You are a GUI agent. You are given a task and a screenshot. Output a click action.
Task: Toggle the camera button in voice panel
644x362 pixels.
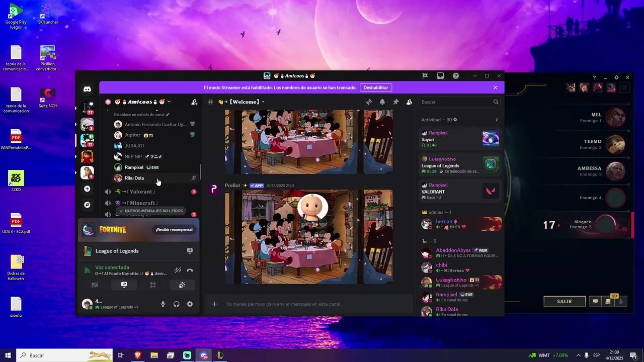point(95,285)
